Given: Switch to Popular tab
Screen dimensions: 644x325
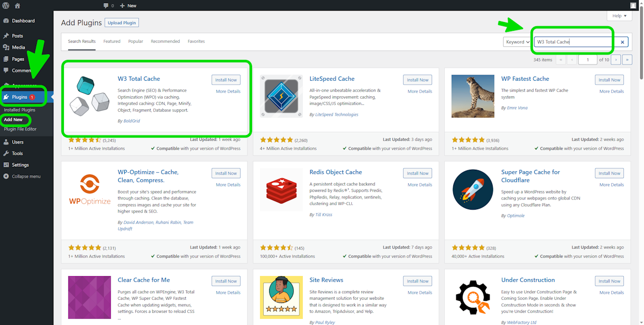Looking at the screenshot, I should pyautogui.click(x=136, y=41).
